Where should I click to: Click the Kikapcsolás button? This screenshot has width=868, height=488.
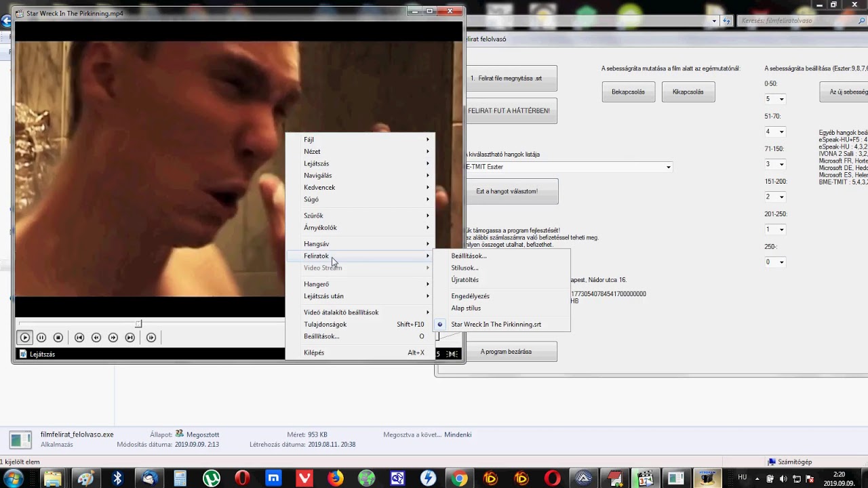point(688,92)
